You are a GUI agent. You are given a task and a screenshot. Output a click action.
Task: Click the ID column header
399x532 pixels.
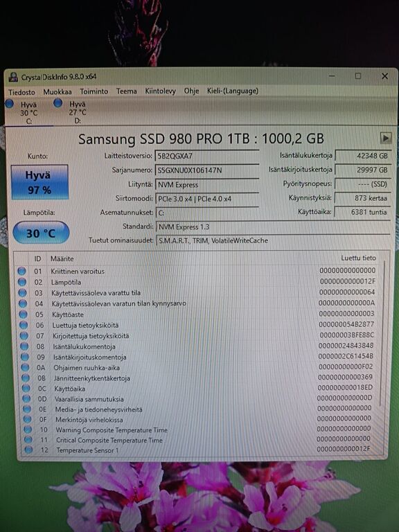pos(37,259)
